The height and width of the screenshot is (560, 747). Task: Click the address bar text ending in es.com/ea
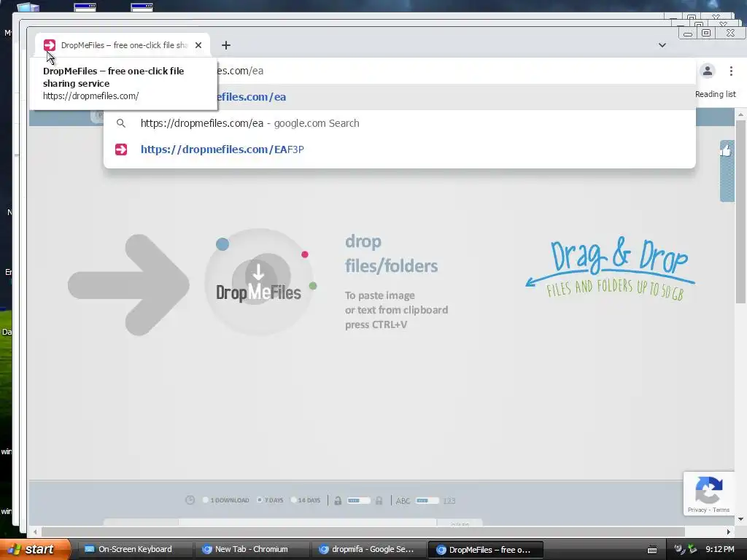coord(241,71)
